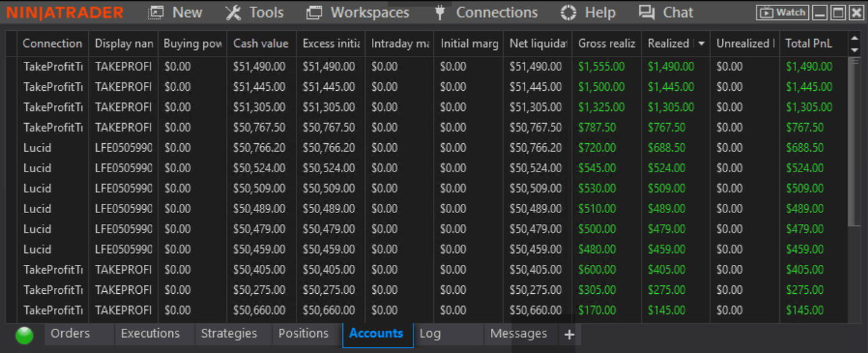868x353 pixels.
Task: Click the vertical scrollbar thumb
Action: click(x=855, y=141)
